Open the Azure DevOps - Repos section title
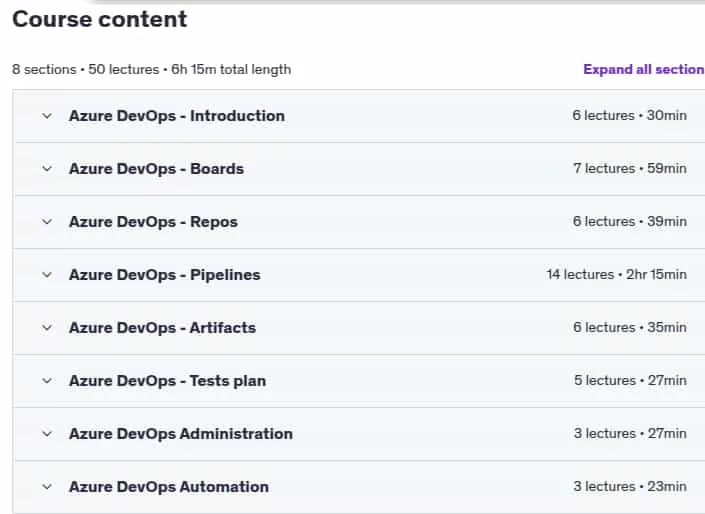Screen dimensions: 705x514 point(153,222)
